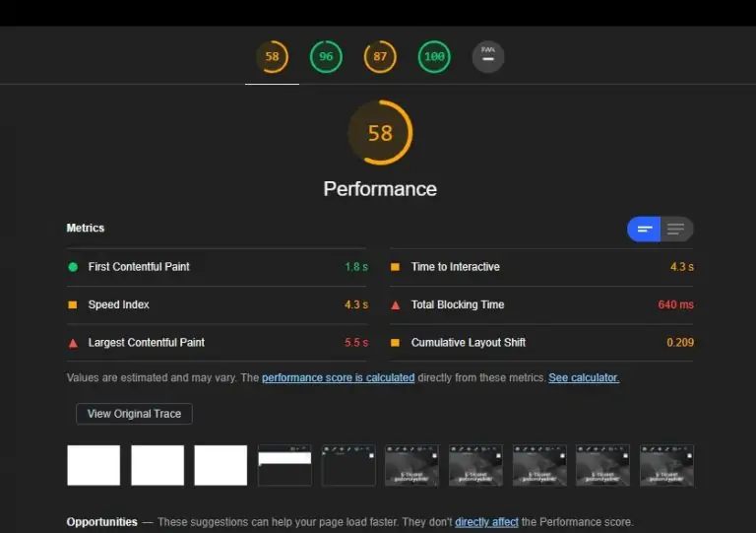756x533 pixels.
Task: Select the second blank filmstrip thumbnail
Action: tap(157, 465)
